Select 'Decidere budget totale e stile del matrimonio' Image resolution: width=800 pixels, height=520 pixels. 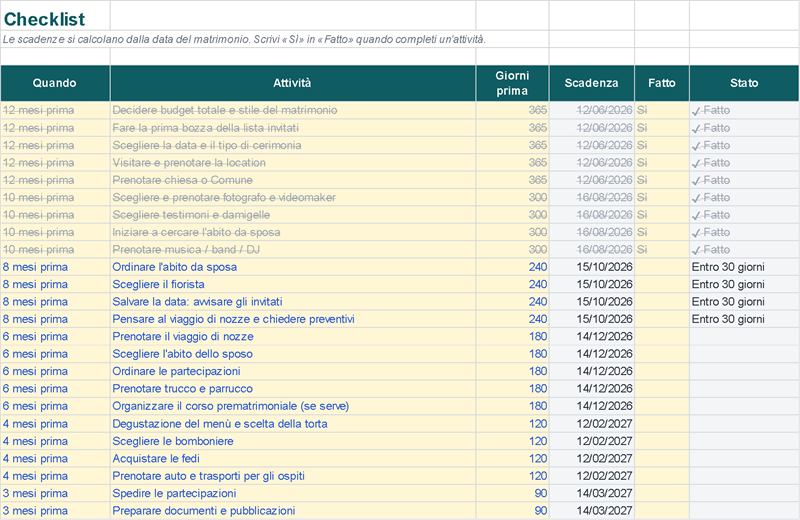(x=293, y=110)
